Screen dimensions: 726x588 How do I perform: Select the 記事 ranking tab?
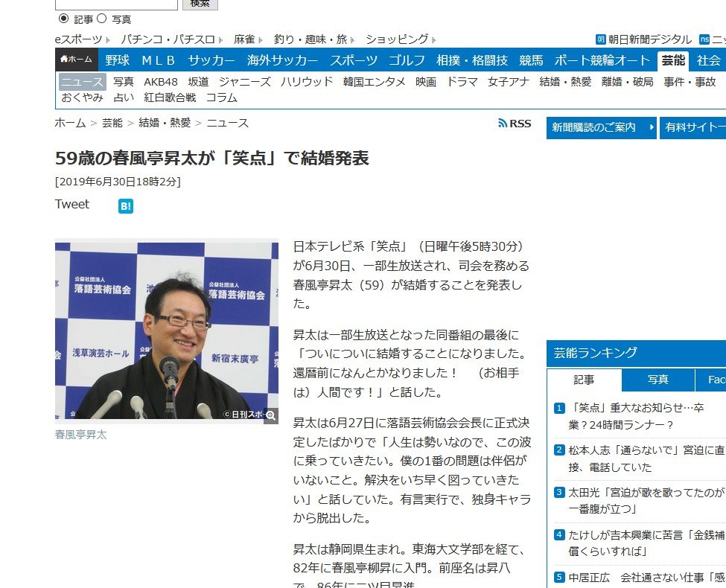584,380
